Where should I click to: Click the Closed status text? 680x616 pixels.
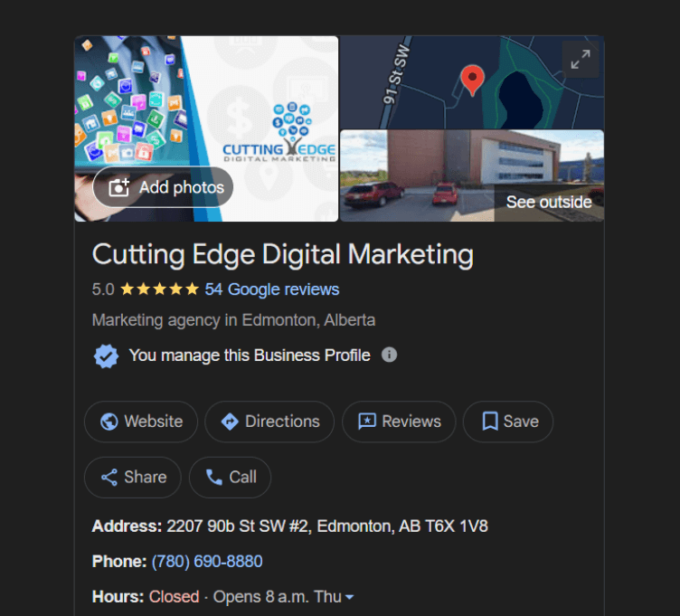174,597
